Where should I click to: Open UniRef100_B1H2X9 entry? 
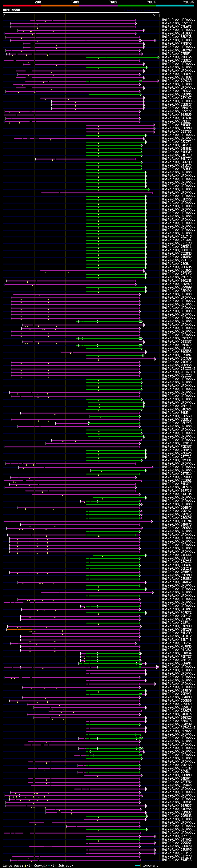(x=177, y=200)
